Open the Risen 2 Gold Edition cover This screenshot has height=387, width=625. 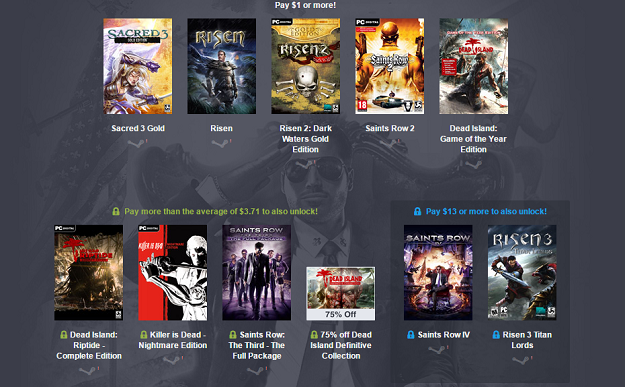pyautogui.click(x=306, y=66)
